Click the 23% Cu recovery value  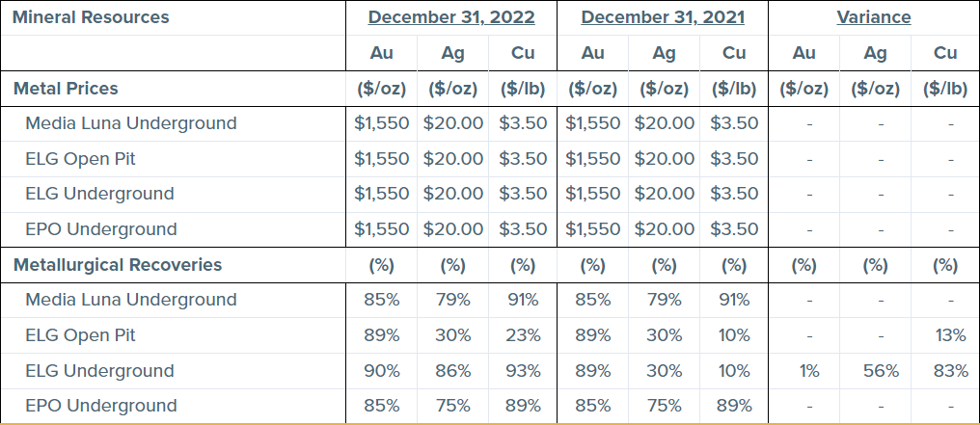pos(523,335)
